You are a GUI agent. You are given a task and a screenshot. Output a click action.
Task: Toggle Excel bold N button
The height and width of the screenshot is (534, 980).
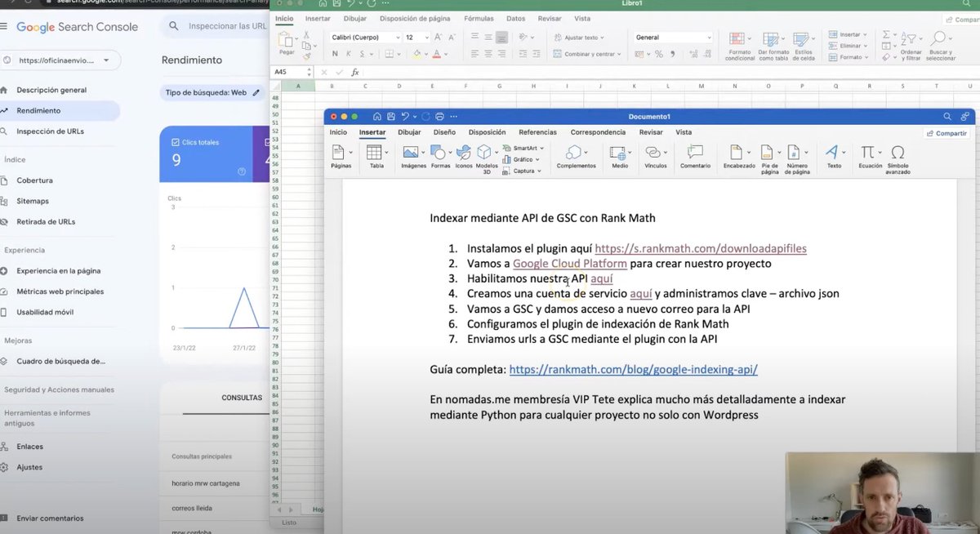(336, 54)
